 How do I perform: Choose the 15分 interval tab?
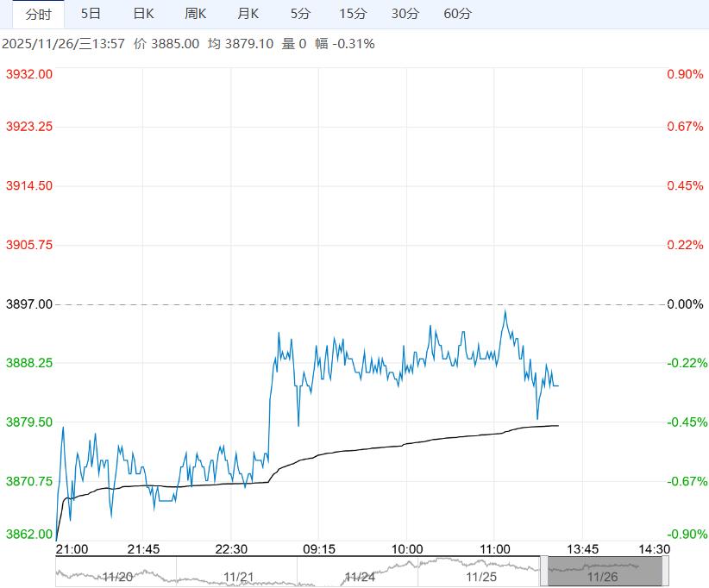click(353, 15)
